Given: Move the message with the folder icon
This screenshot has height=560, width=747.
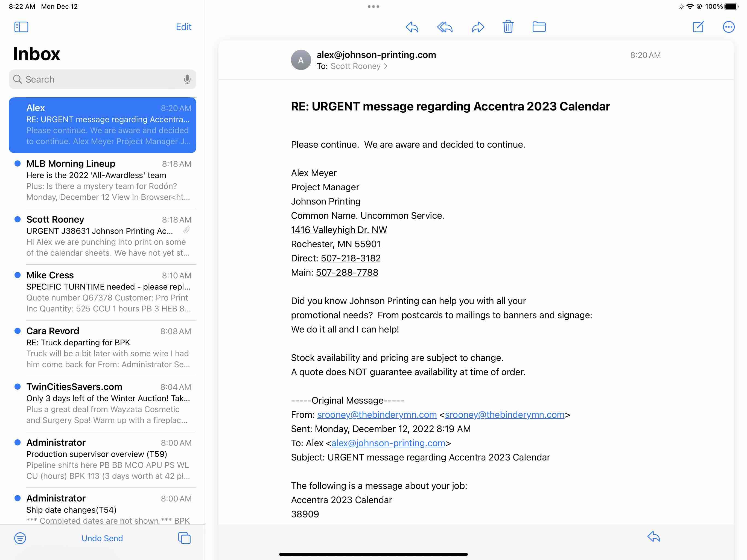Looking at the screenshot, I should pos(539,27).
